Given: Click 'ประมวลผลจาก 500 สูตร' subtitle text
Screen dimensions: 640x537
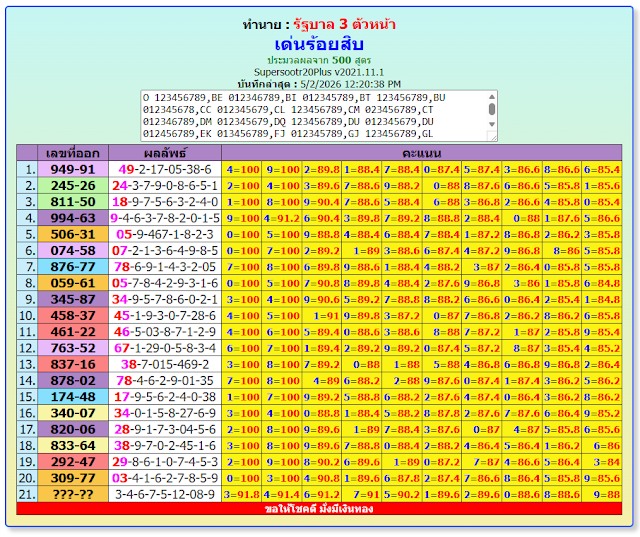Looking at the screenshot, I should pos(319,60).
